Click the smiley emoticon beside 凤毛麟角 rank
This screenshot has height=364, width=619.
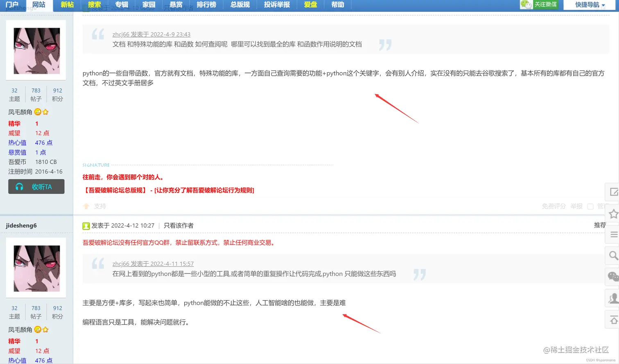[38, 111]
